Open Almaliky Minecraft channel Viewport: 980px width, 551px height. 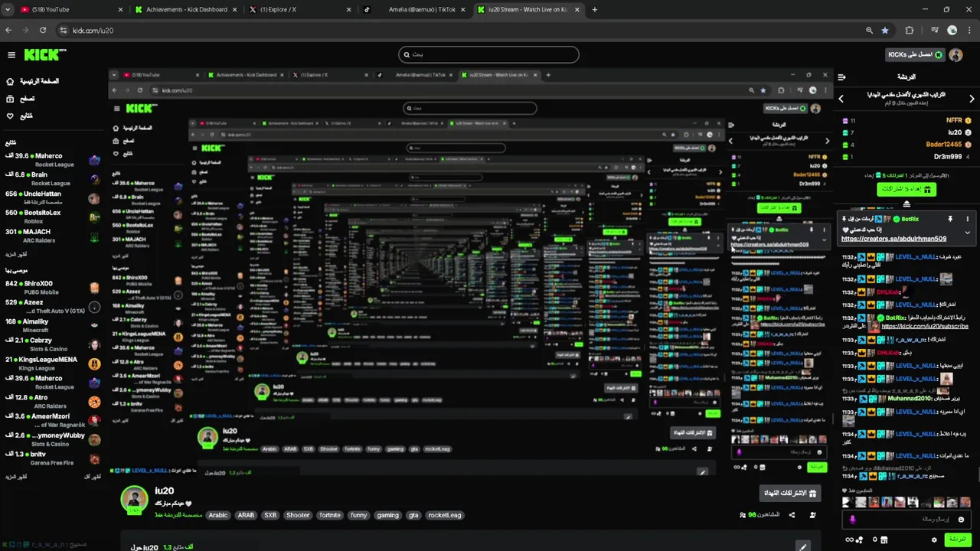(x=51, y=325)
